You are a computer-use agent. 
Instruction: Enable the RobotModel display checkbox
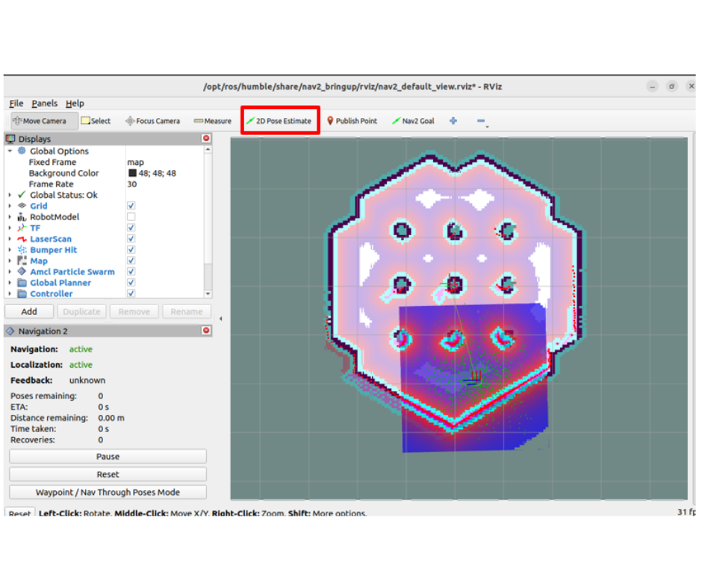[x=131, y=217]
